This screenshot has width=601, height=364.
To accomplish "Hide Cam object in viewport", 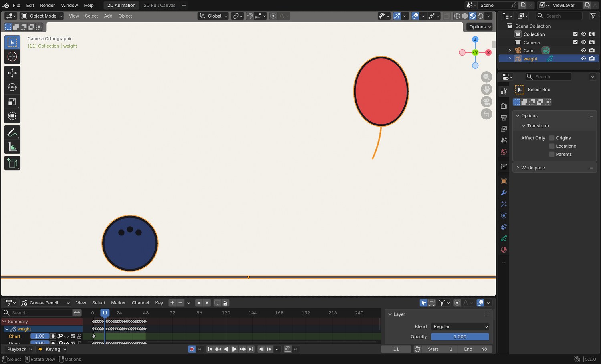I will 583,50.
